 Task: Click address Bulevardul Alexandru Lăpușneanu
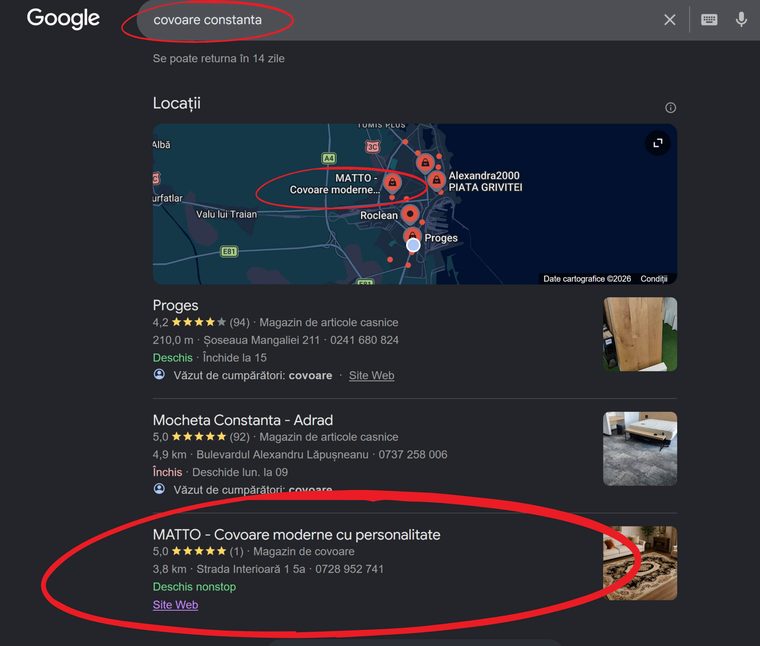282,455
